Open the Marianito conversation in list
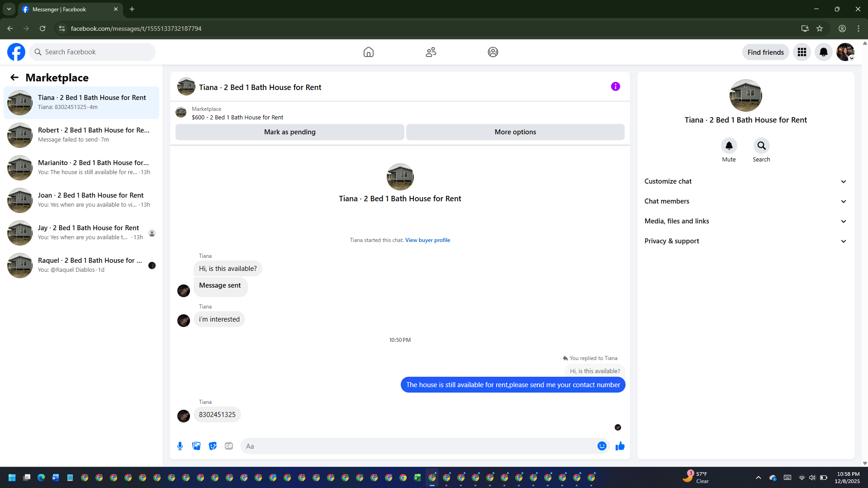The image size is (868, 488). click(81, 168)
